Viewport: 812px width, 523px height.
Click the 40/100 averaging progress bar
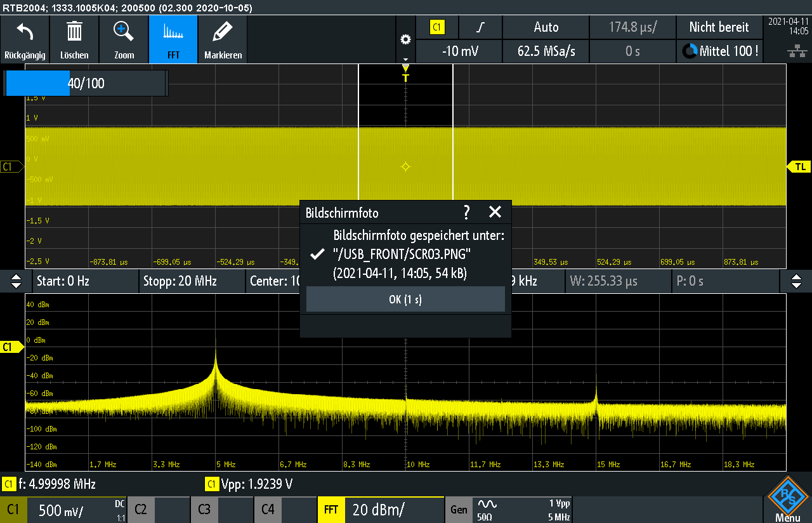(x=86, y=83)
